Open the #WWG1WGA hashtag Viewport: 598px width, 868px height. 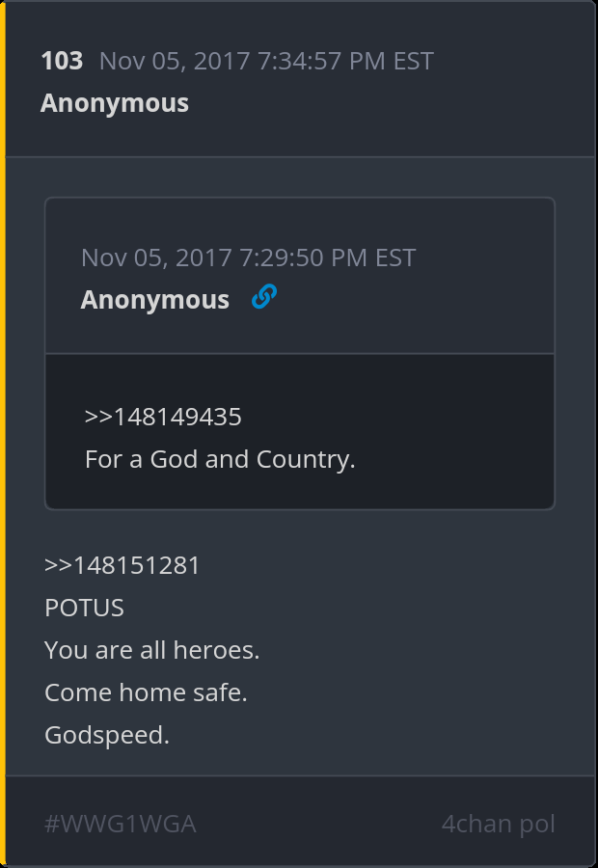pos(121,825)
